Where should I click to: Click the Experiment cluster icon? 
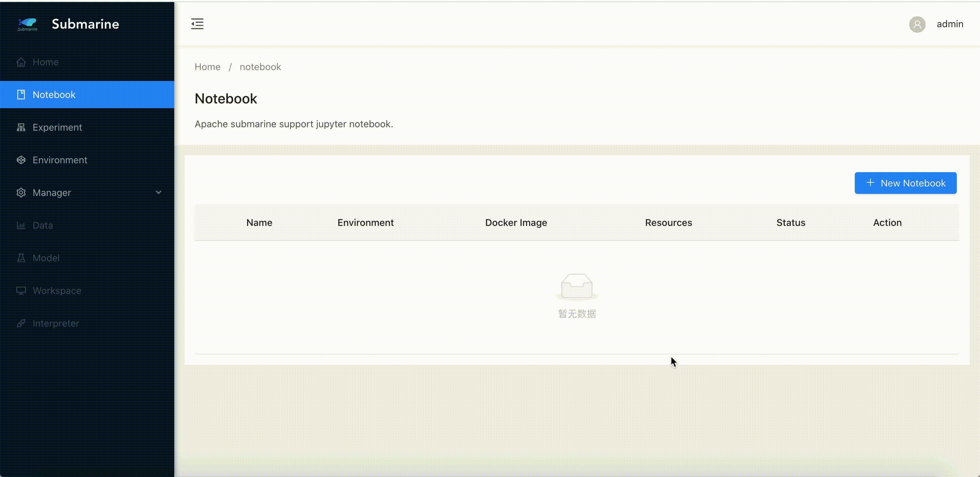pos(21,128)
